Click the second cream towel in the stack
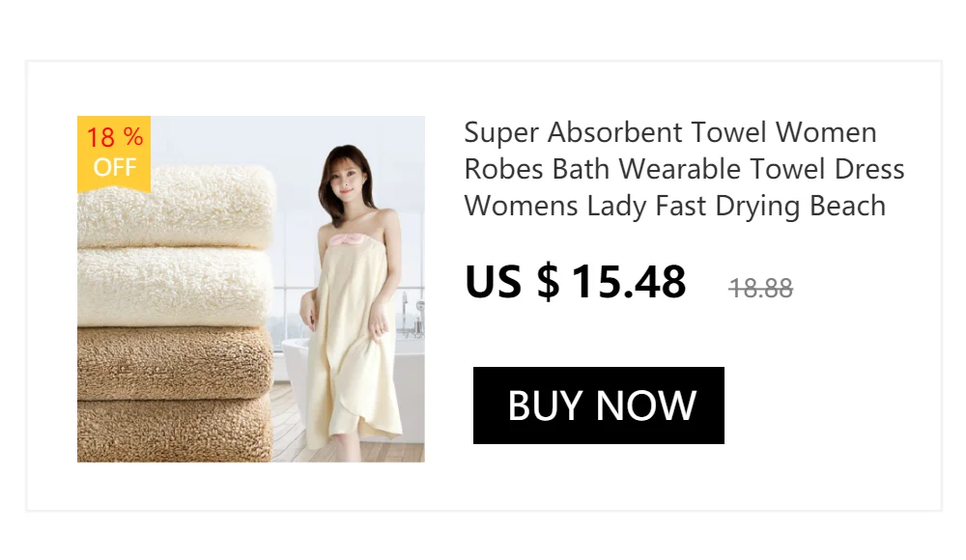Viewport: 966px width, 560px height. (175, 287)
